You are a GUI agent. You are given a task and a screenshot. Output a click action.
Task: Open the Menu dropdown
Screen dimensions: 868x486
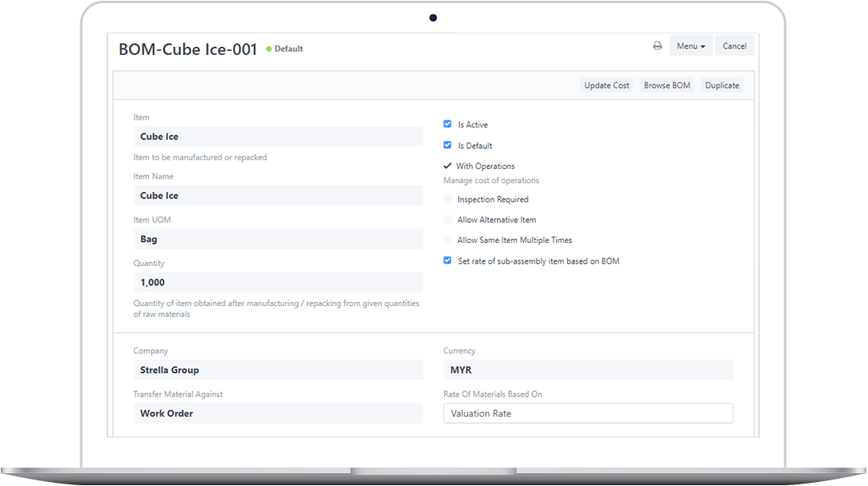pyautogui.click(x=690, y=46)
